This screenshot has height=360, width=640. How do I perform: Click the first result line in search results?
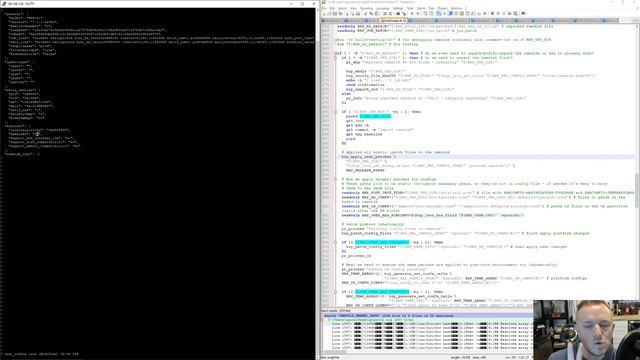tap(432, 324)
